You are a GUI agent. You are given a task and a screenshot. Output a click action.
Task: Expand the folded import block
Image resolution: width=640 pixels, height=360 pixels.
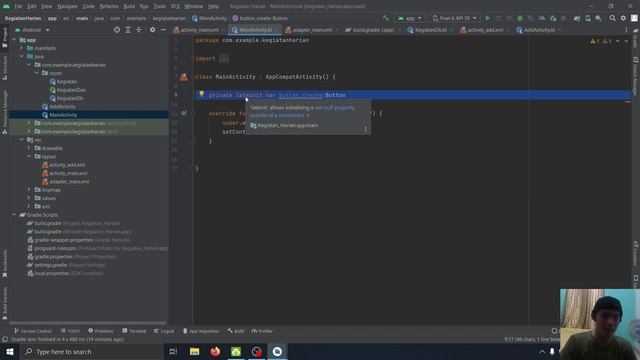pyautogui.click(x=224, y=58)
